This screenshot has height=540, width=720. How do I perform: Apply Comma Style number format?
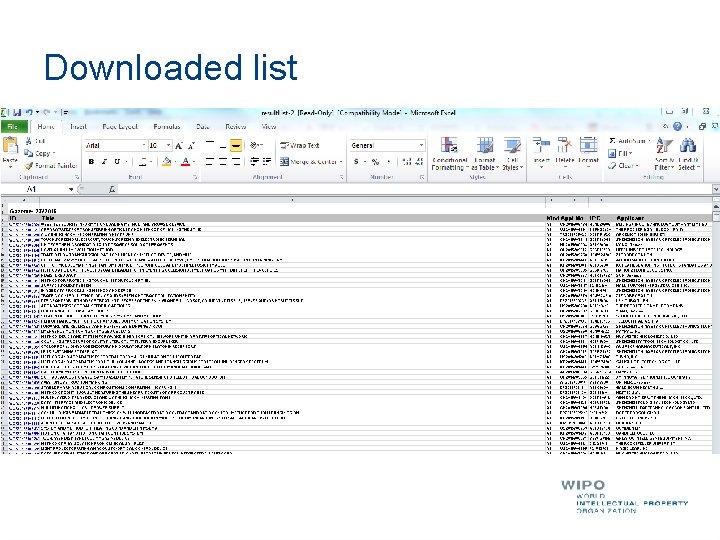click(x=389, y=162)
